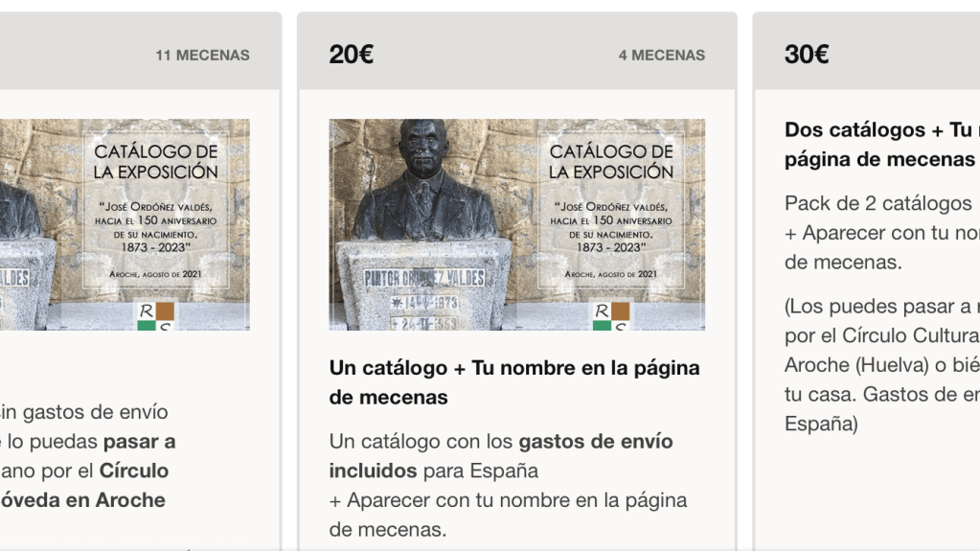This screenshot has height=551, width=980.
Task: Click 'Aparecer con tu nombre' line in 20€ card
Action: coord(508,500)
